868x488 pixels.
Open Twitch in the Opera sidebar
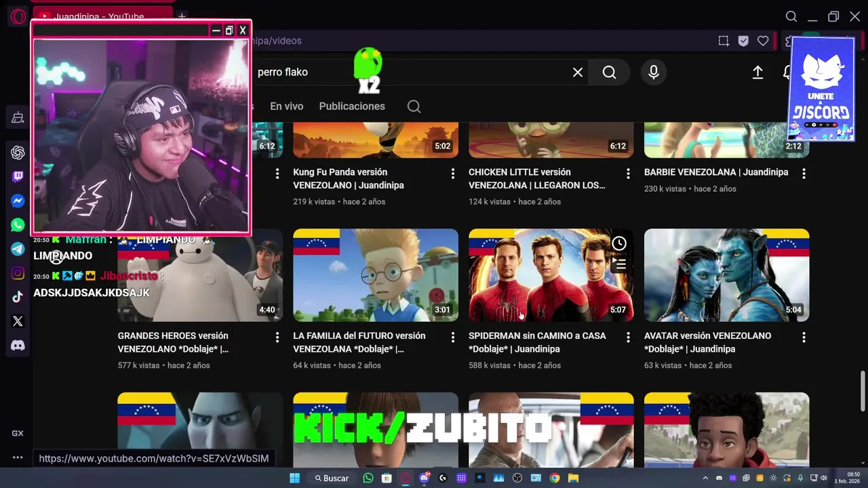click(18, 177)
